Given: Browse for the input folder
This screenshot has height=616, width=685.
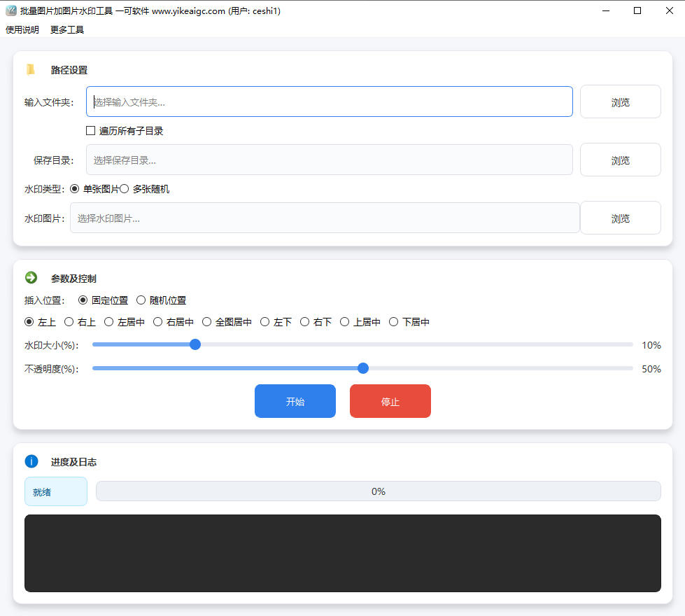Looking at the screenshot, I should (x=620, y=102).
